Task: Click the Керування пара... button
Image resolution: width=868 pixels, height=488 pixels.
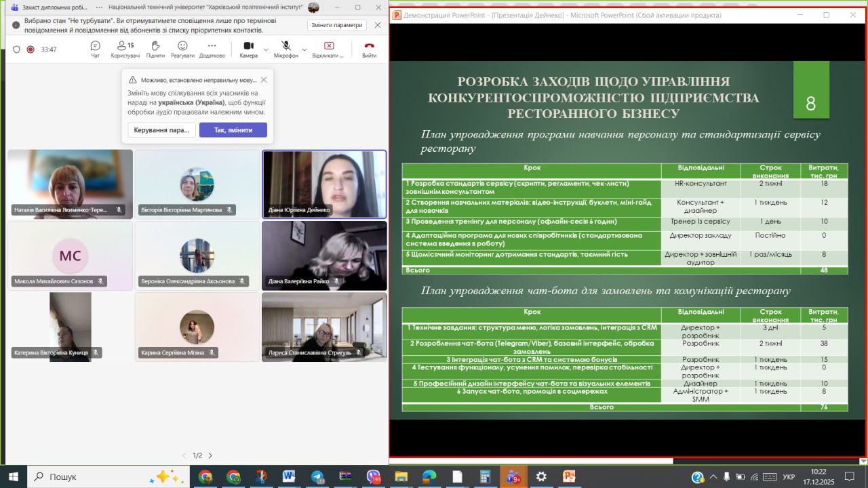Action: tap(161, 130)
